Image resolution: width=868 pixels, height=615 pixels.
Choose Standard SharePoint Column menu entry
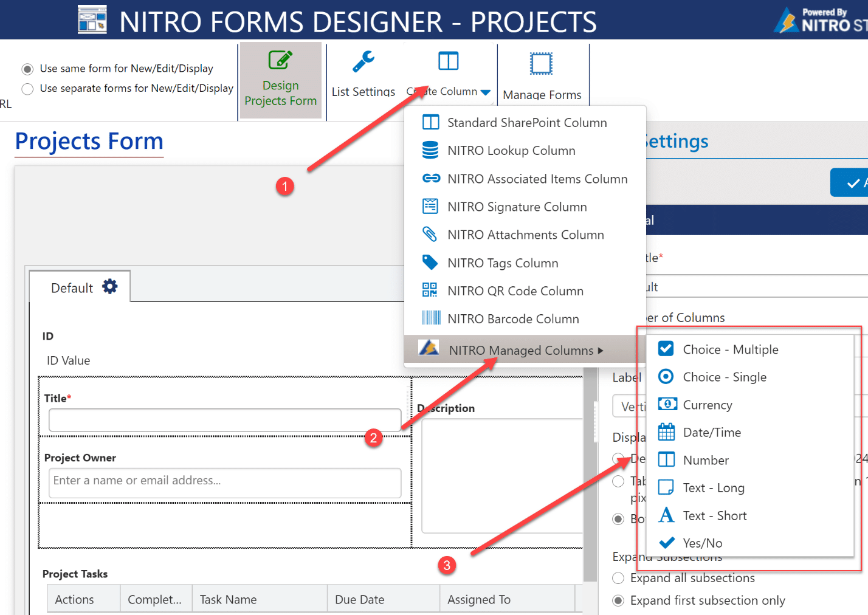(525, 122)
